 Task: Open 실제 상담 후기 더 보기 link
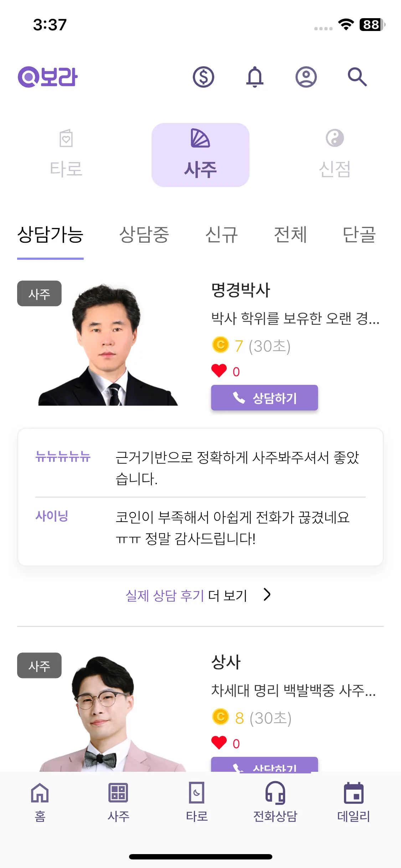pos(186,595)
